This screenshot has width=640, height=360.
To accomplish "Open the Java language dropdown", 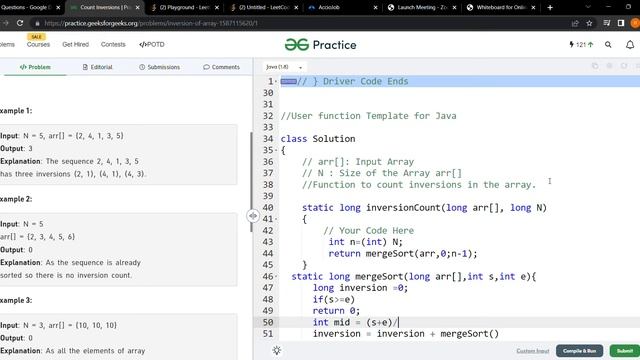I will pyautogui.click(x=284, y=67).
